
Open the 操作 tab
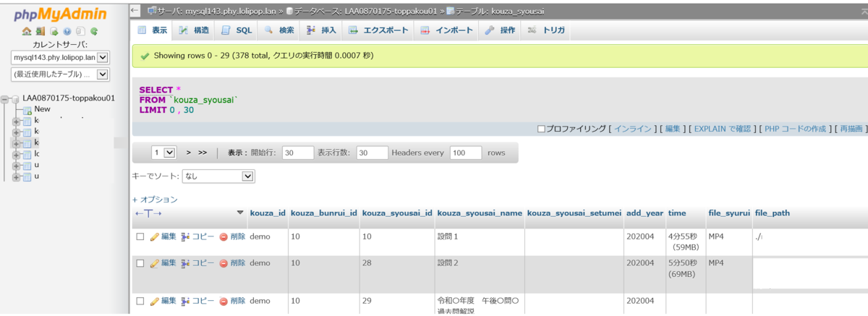[x=500, y=30]
